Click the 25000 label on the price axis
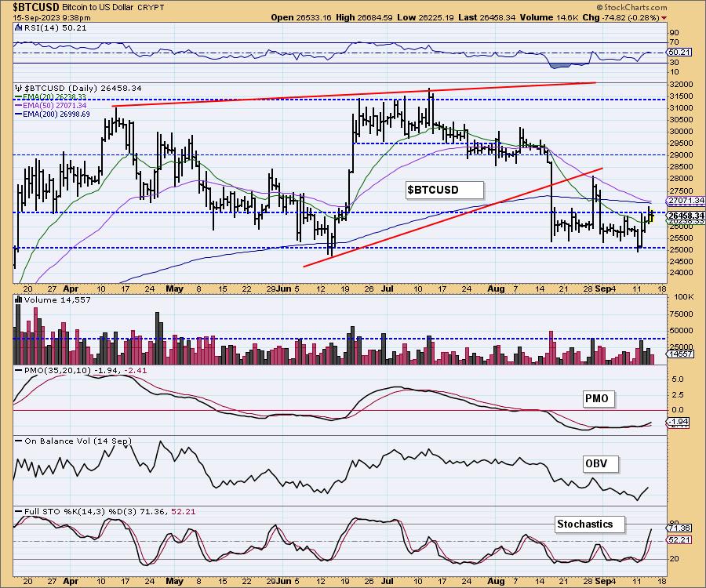The image size is (706, 588). tap(680, 249)
